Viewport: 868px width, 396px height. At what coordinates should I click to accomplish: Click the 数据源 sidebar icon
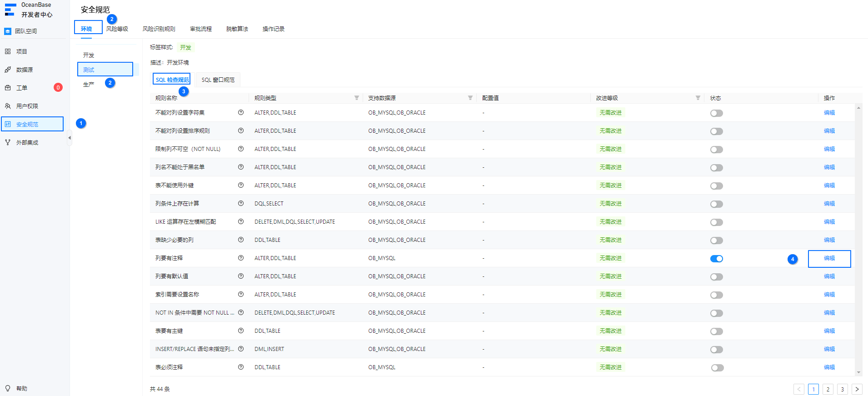pos(8,70)
